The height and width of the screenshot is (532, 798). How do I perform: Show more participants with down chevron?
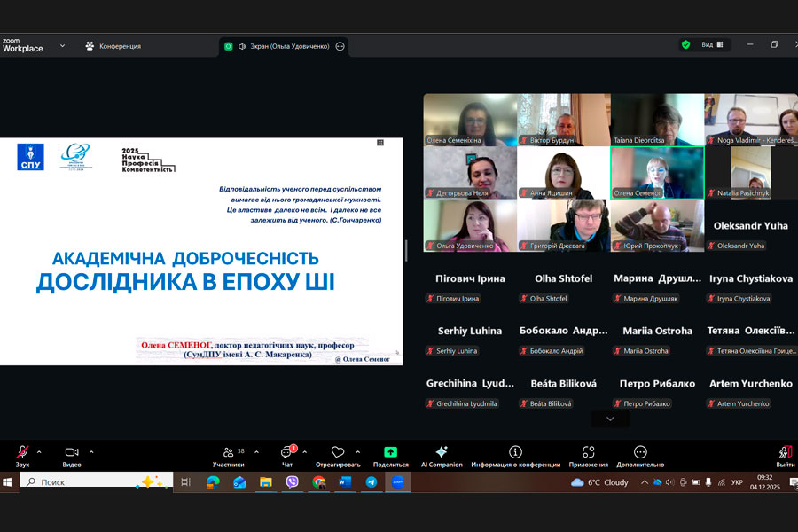click(610, 419)
